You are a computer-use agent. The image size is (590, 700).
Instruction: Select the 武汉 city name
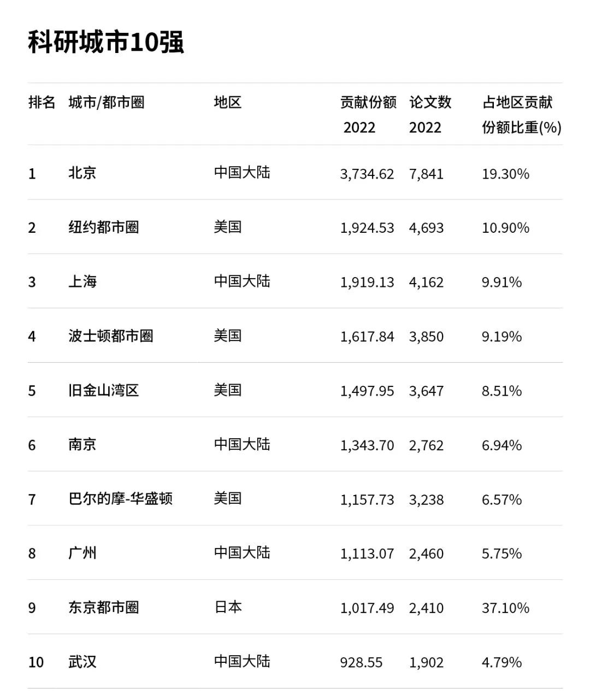(x=82, y=662)
